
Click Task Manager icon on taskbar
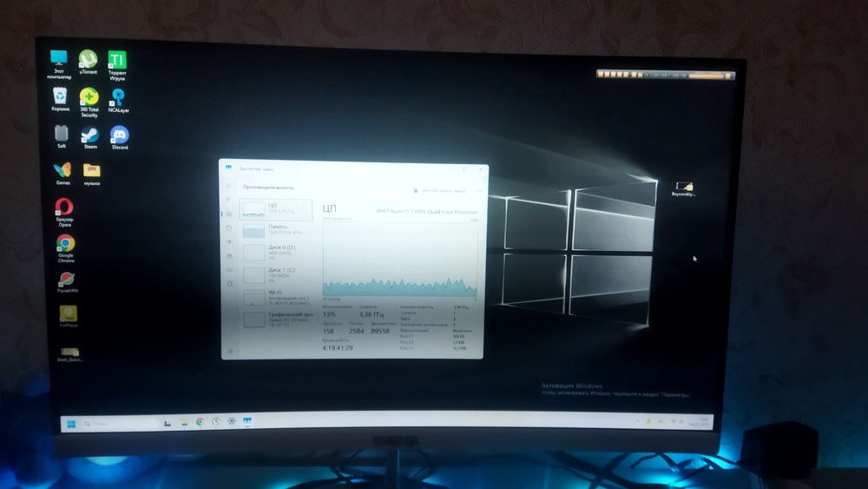(247, 421)
